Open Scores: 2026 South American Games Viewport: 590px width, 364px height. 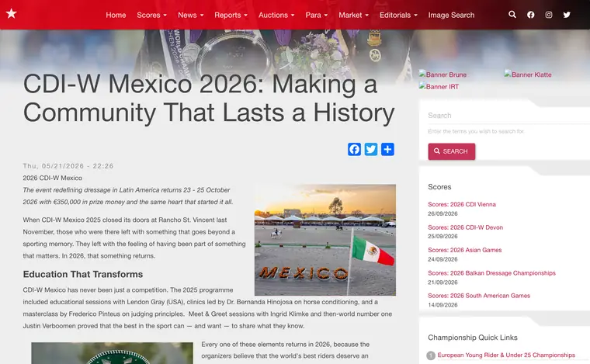tap(479, 296)
